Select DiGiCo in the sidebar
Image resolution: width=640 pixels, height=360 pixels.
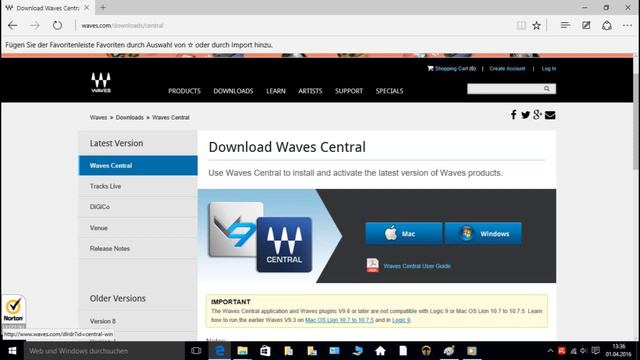(x=138, y=207)
